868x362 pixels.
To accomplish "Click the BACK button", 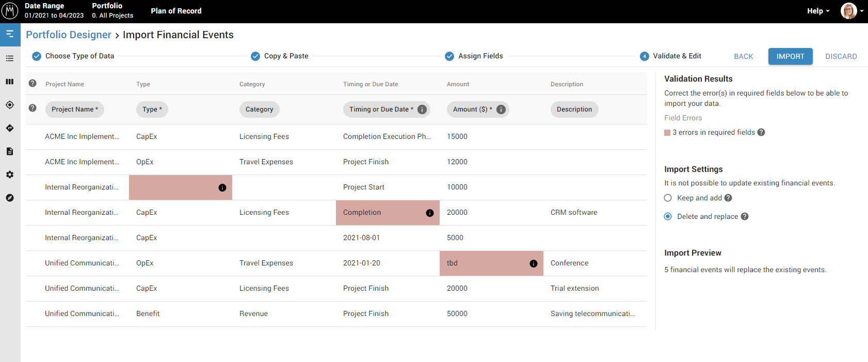I will coord(744,56).
